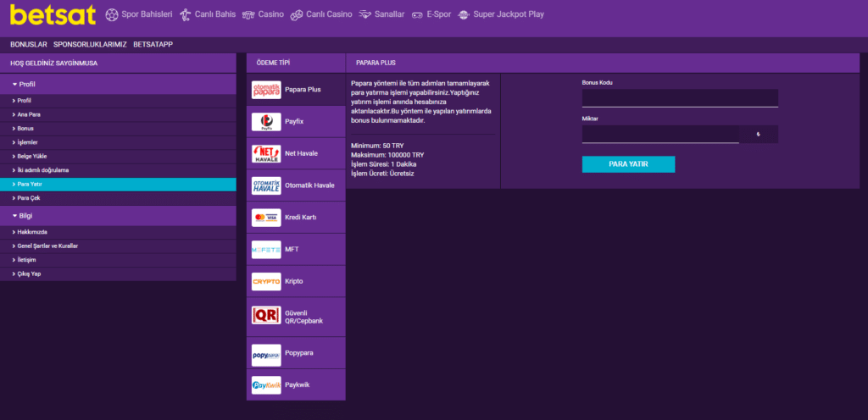Collapse the Profil section header

118,85
